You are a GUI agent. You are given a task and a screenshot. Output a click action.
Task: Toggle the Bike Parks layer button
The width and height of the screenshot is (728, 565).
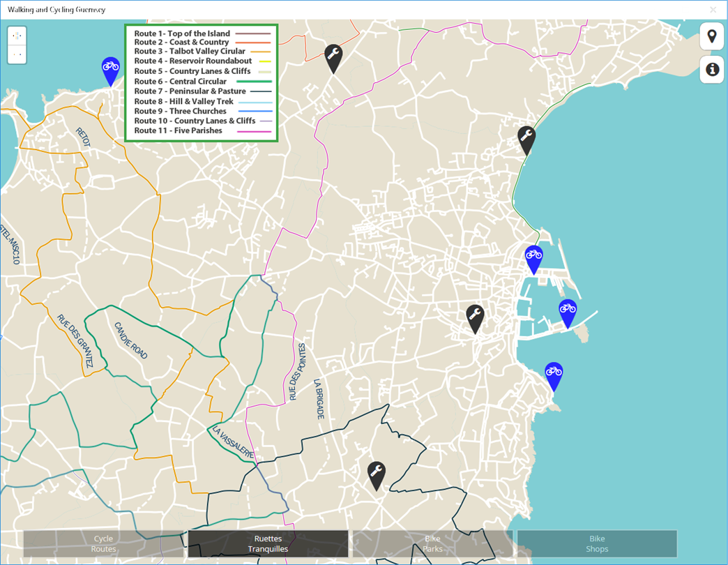(x=433, y=543)
